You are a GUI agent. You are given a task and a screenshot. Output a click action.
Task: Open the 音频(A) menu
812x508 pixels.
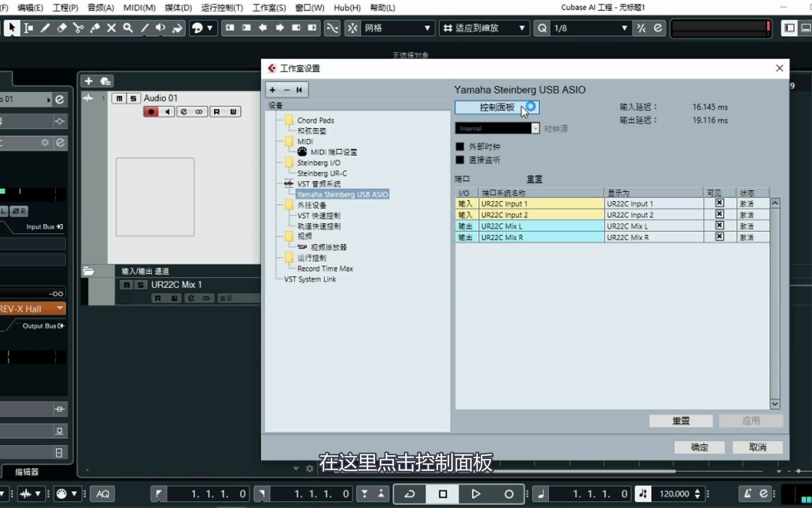tap(101, 8)
